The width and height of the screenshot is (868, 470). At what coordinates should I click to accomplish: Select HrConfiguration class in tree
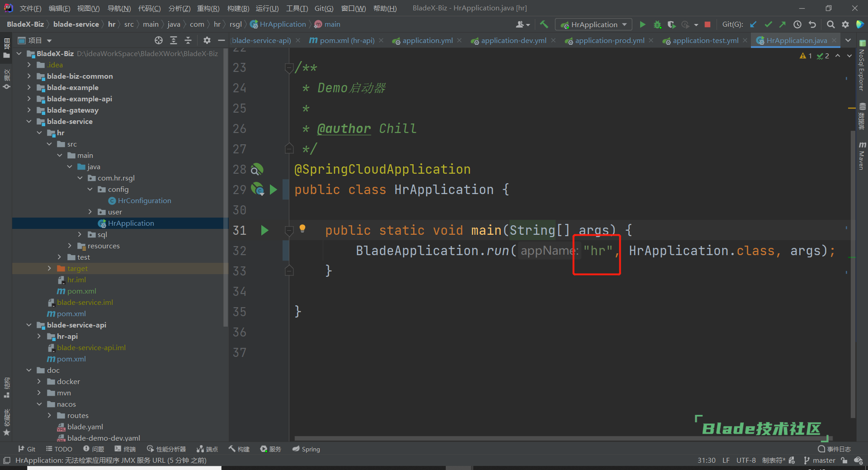pyautogui.click(x=144, y=200)
